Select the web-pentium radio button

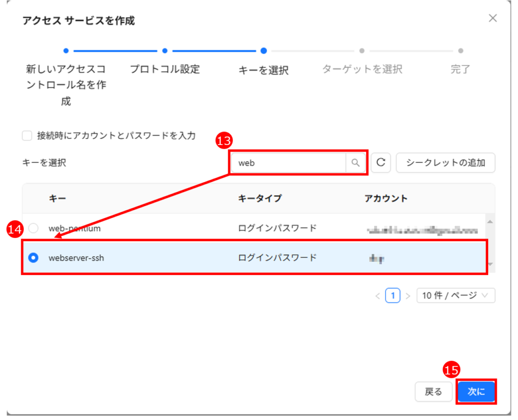(x=33, y=228)
